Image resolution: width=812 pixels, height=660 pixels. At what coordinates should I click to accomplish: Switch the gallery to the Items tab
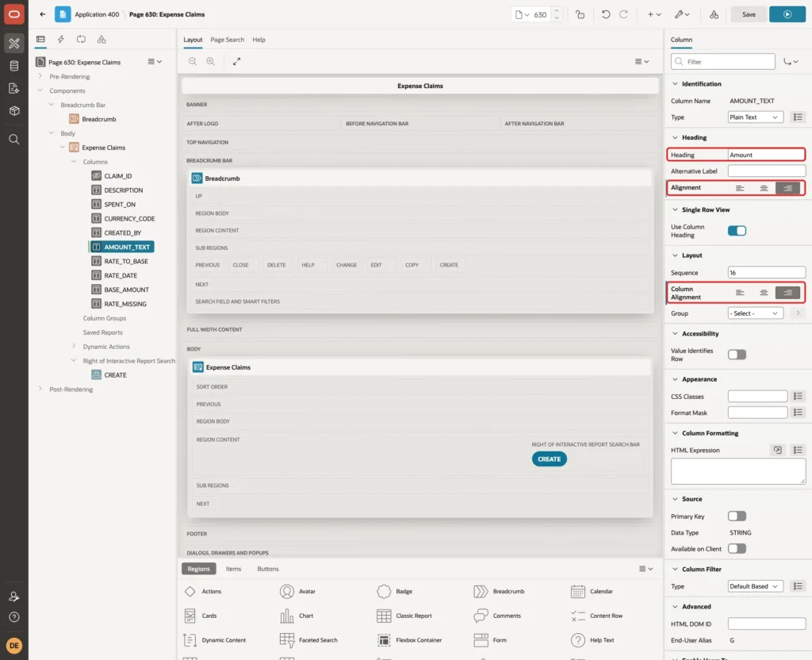[234, 569]
